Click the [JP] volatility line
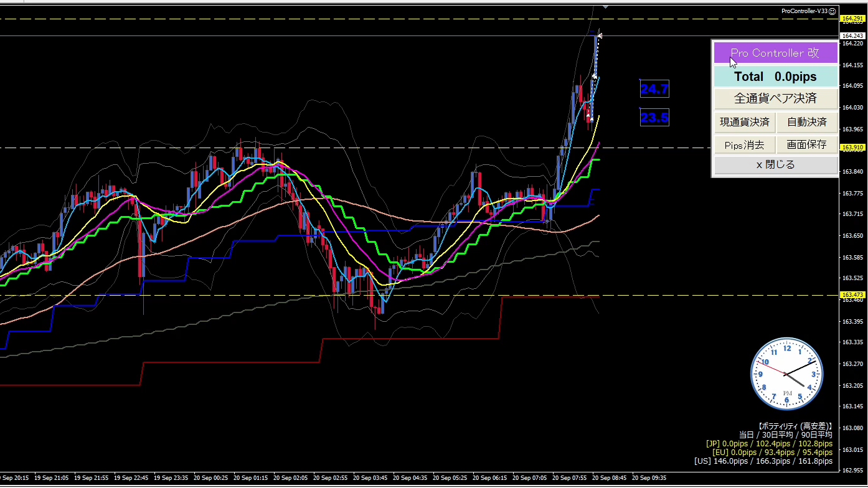Screen dimensions: 868x488 pyautogui.click(x=769, y=444)
